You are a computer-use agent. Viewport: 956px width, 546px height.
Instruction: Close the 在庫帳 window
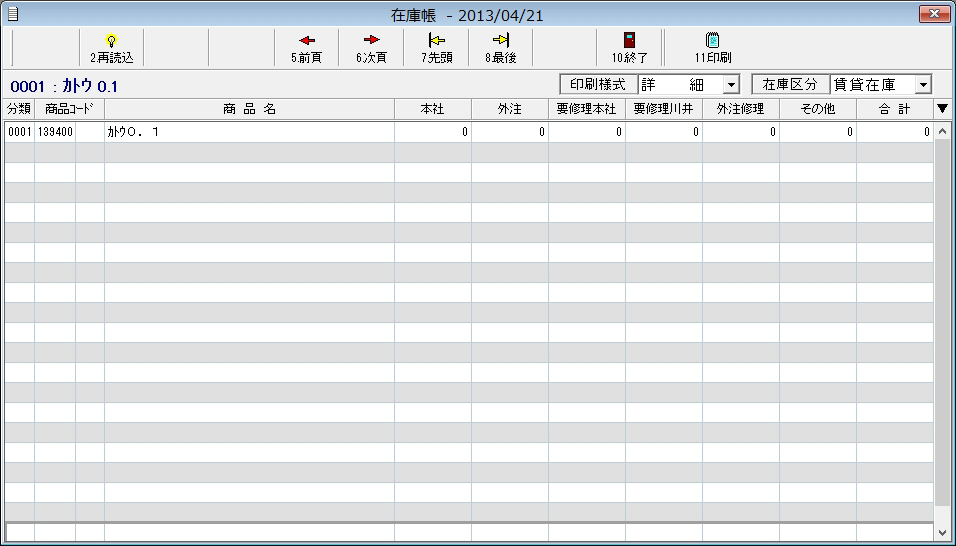(x=934, y=13)
